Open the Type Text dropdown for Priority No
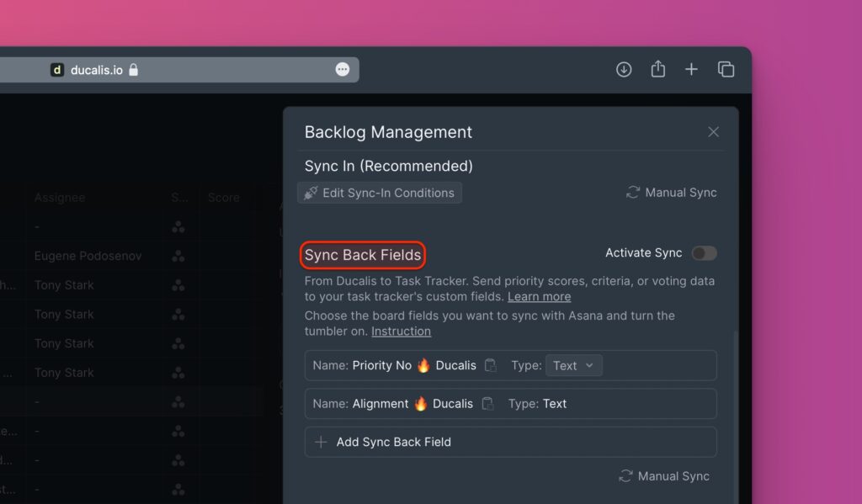Screen dimensions: 862x504 [573, 365]
